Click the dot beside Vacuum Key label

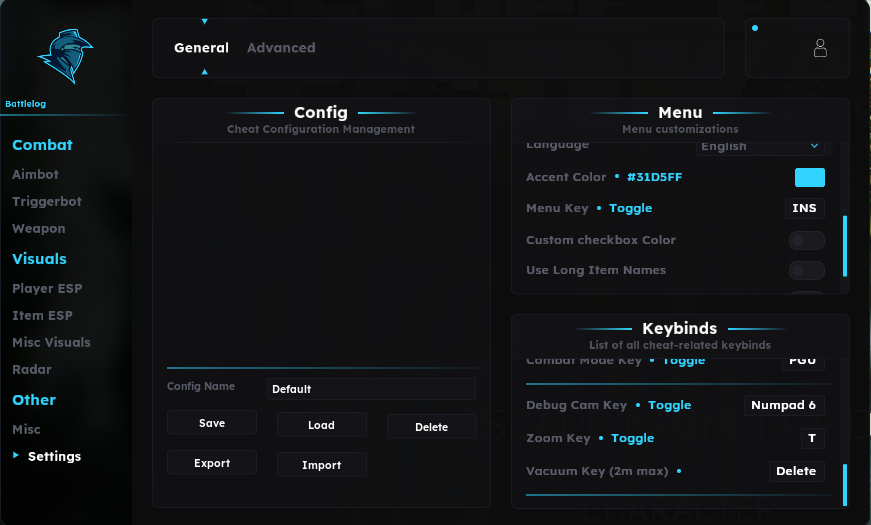pyautogui.click(x=679, y=471)
